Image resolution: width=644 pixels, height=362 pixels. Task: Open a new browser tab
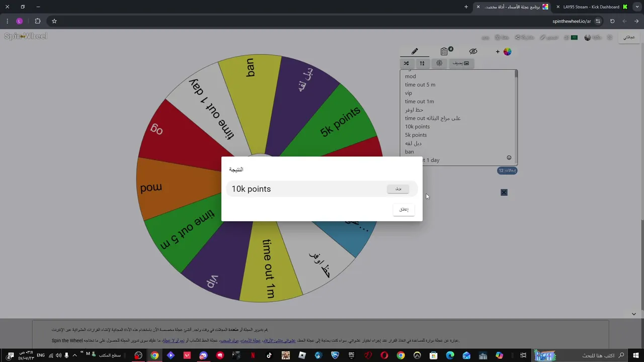pyautogui.click(x=466, y=7)
